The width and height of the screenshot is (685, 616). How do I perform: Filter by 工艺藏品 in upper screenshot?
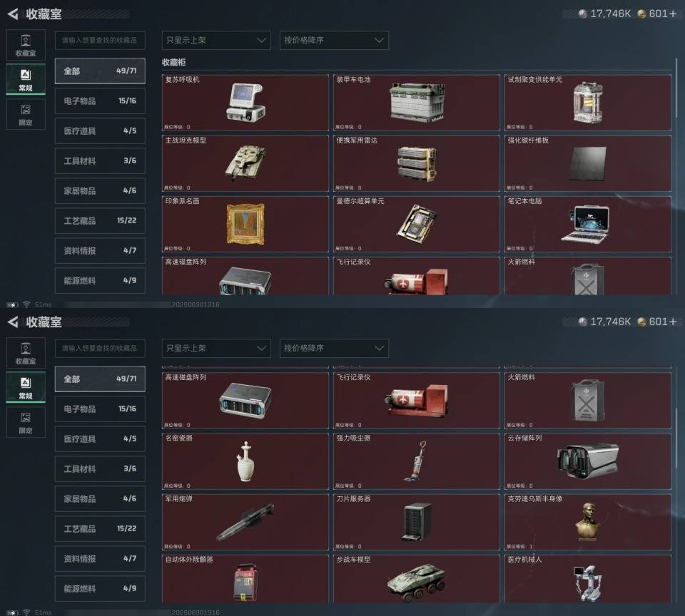100,221
